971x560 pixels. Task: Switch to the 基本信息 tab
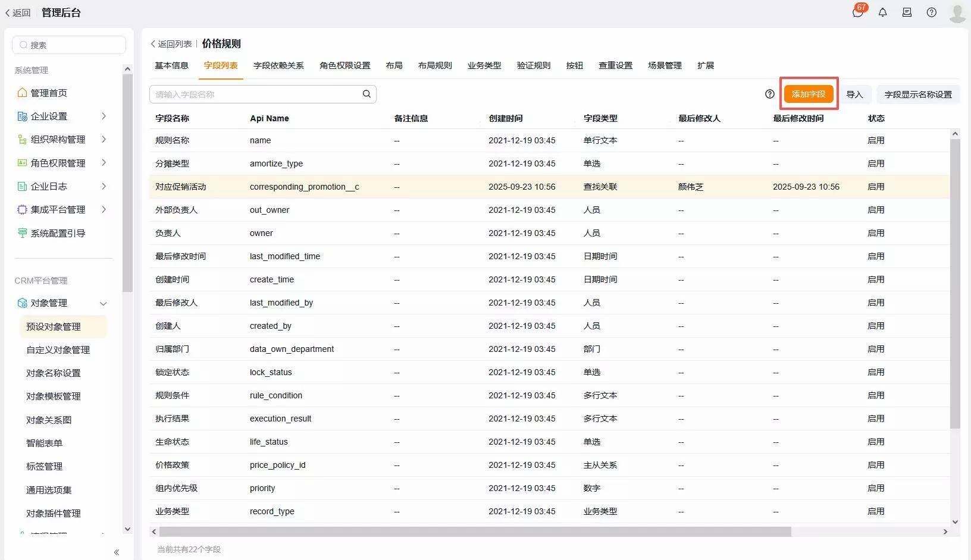pos(171,65)
